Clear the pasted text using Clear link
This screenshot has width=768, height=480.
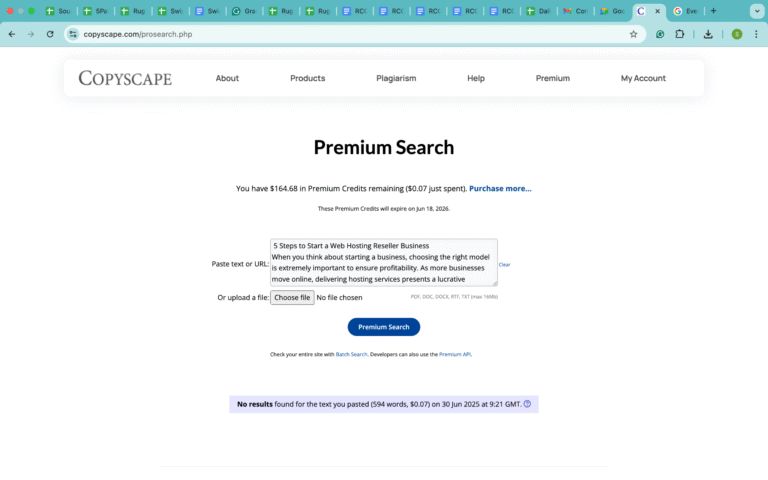[x=504, y=265]
